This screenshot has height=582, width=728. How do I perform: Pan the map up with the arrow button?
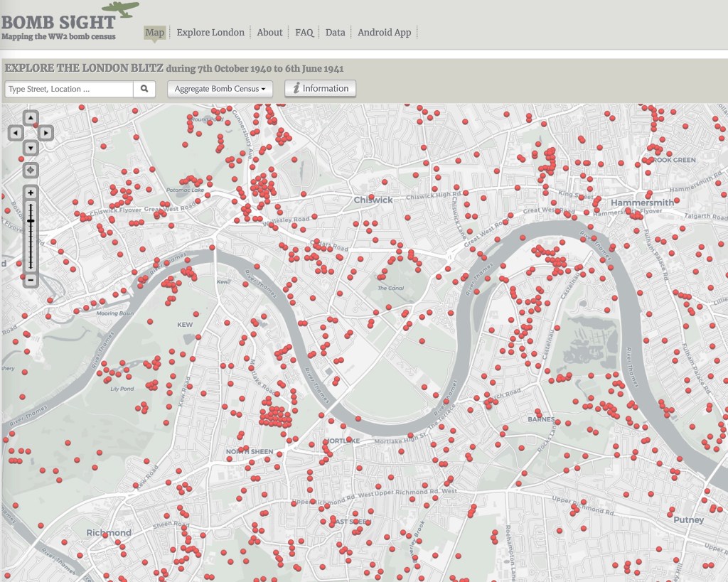[31, 118]
